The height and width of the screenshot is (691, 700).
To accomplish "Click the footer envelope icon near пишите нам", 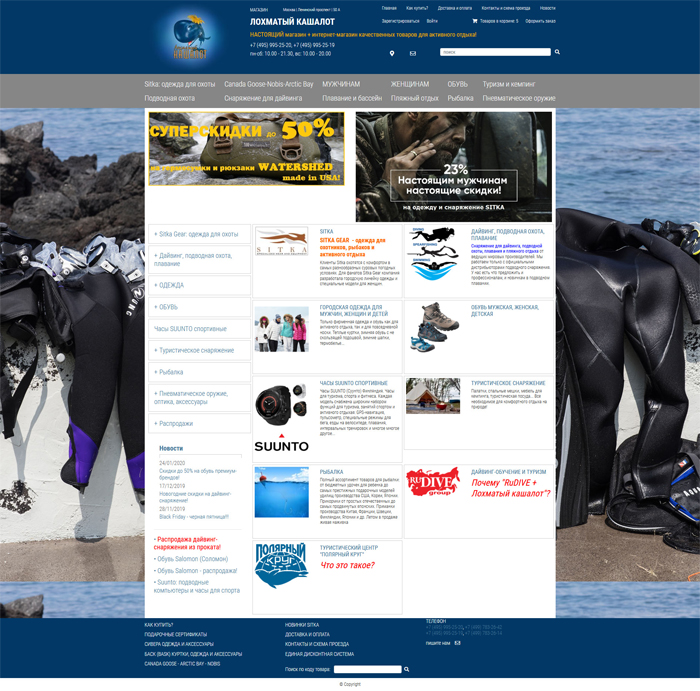I will tap(457, 643).
